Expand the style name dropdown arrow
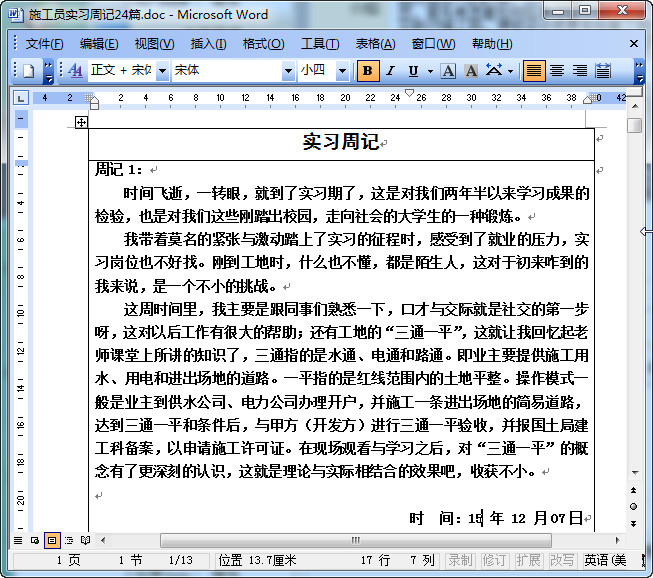This screenshot has width=653, height=578. tap(162, 71)
